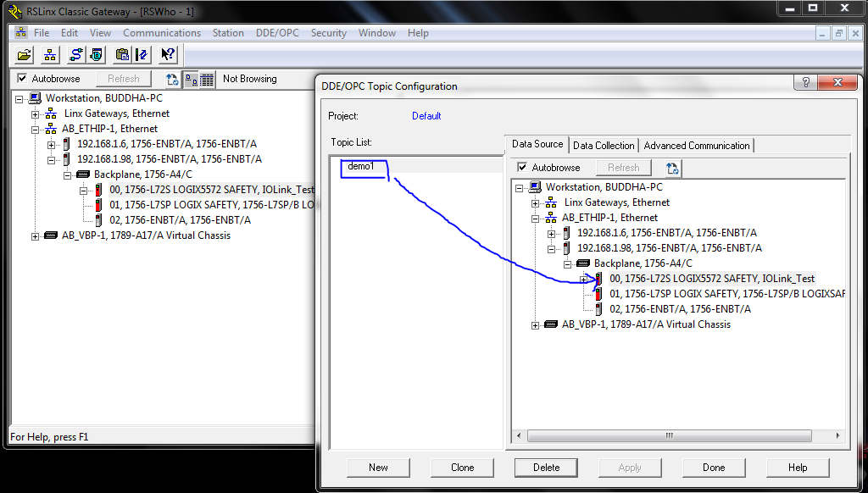The width and height of the screenshot is (868, 493).
Task: Open the Communications menu
Action: click(x=162, y=33)
